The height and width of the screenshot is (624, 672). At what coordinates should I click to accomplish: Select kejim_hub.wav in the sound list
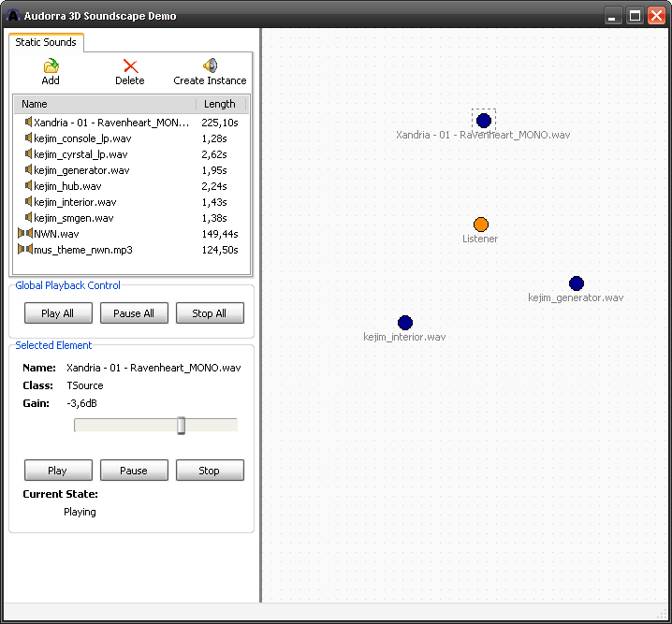point(67,186)
